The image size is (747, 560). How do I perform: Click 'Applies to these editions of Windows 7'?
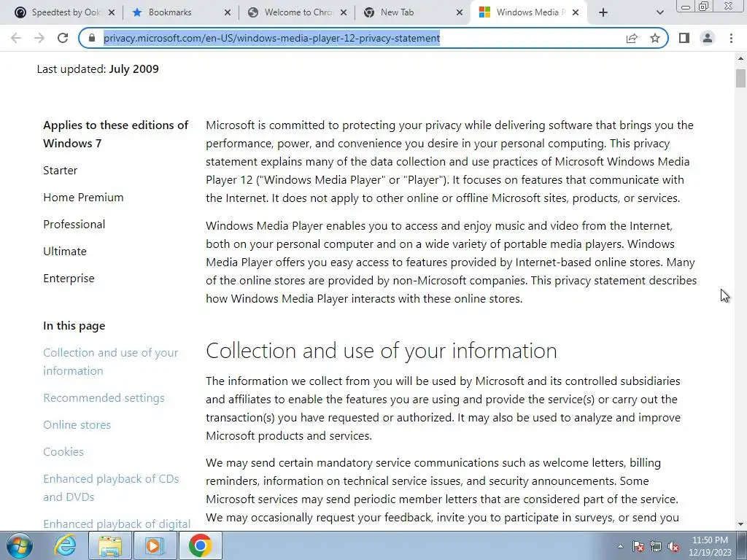(x=116, y=134)
